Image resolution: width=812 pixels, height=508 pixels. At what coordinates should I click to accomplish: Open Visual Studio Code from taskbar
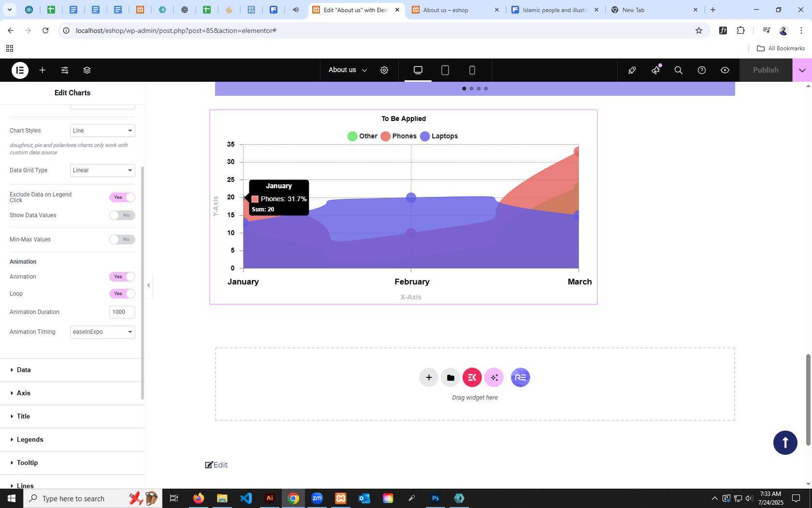tap(246, 498)
